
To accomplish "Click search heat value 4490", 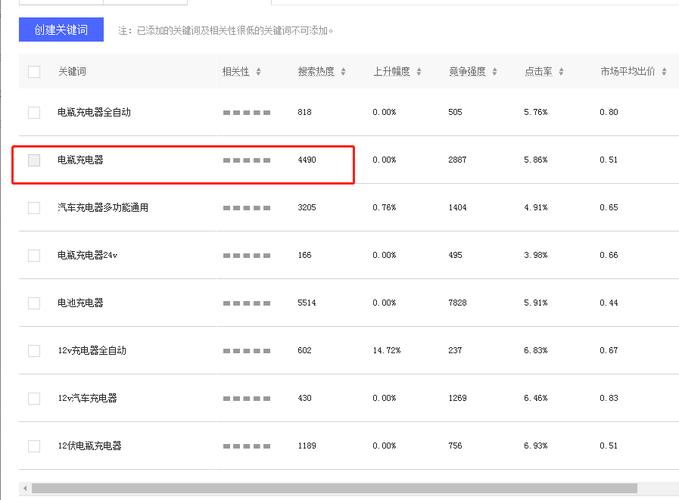I will pos(307,160).
